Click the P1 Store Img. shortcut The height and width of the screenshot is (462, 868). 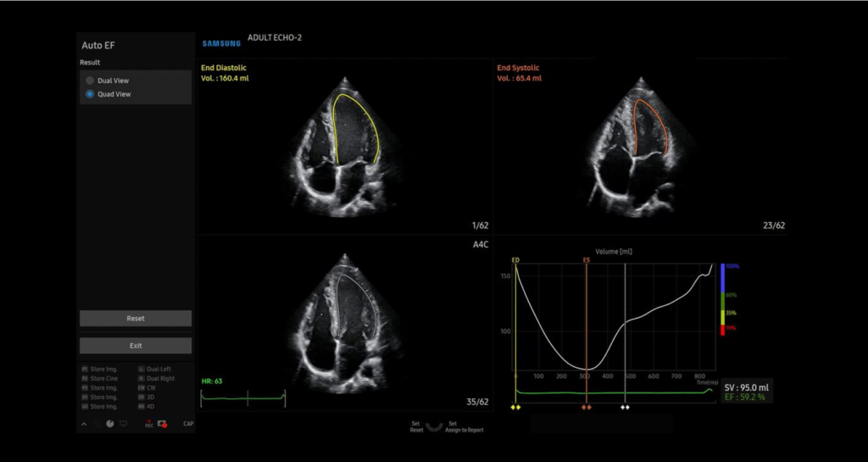(100, 369)
